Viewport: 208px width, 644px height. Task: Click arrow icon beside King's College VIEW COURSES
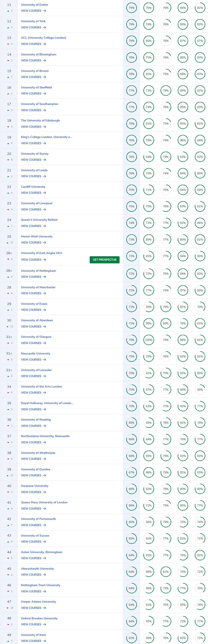point(44,143)
